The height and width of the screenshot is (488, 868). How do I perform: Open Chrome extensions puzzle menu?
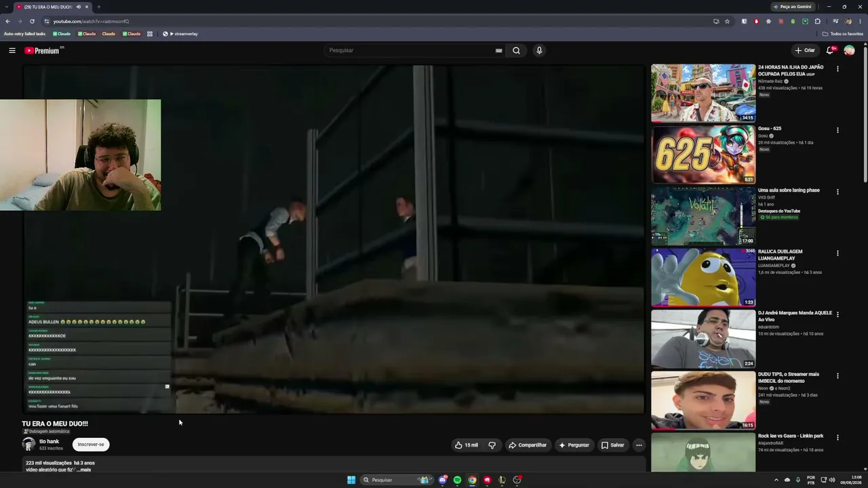[817, 21]
